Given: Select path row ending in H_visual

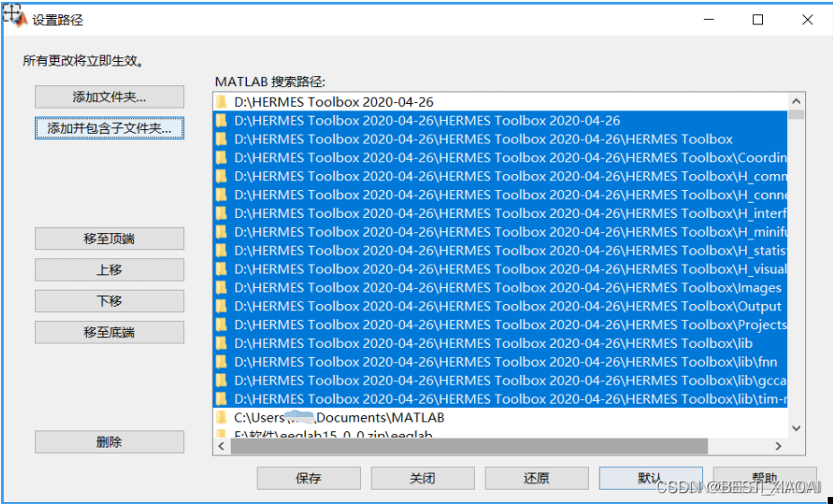Looking at the screenshot, I should click(501, 269).
